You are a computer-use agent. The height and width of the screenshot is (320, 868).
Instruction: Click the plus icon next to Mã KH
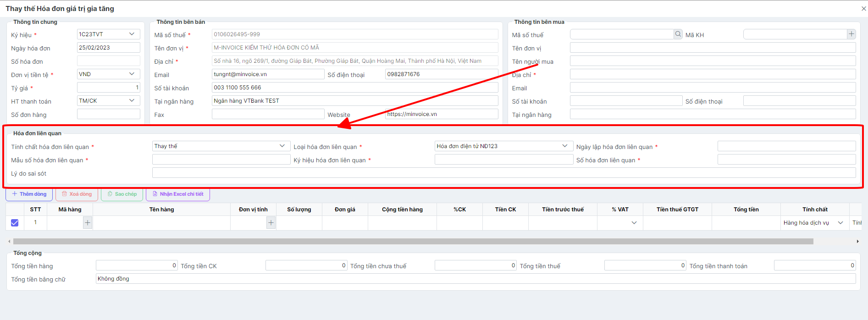[x=851, y=34]
